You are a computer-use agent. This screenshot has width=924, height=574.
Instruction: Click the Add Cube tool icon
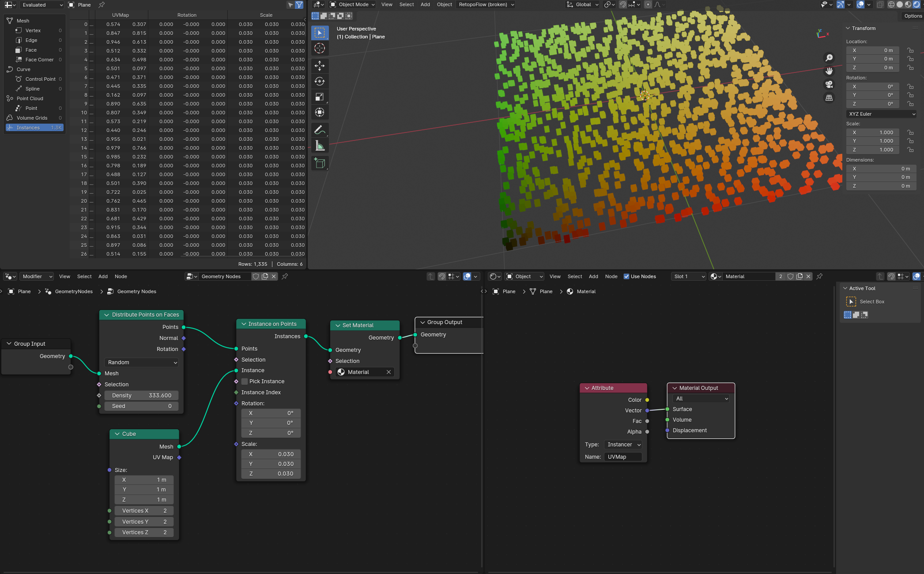(320, 163)
